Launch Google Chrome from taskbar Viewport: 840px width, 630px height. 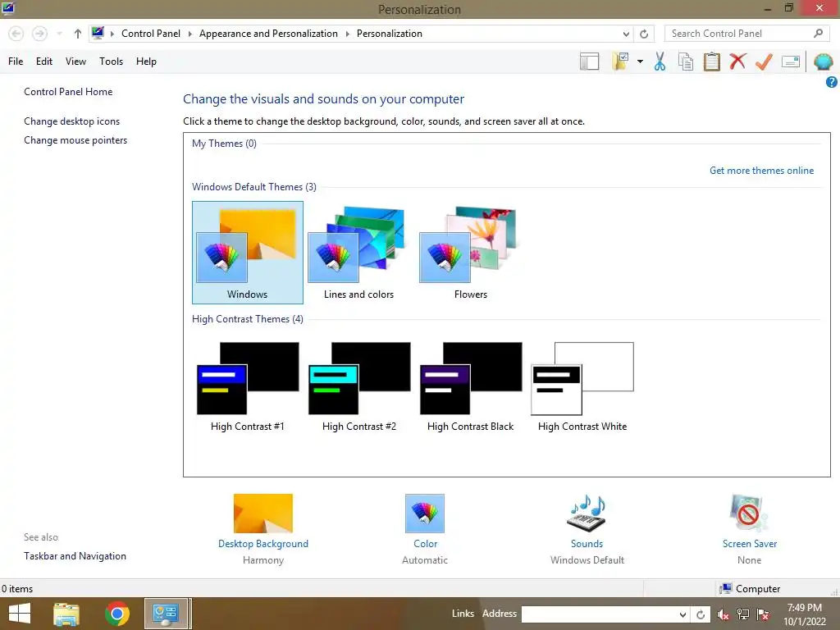[x=116, y=614]
